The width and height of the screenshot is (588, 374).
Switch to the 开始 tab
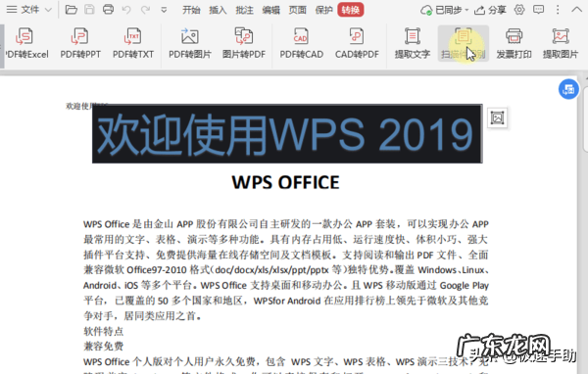[191, 10]
